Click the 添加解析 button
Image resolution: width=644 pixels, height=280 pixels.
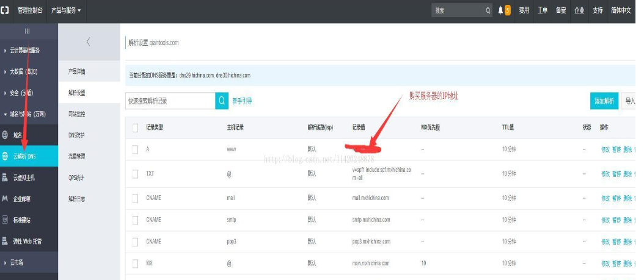pyautogui.click(x=604, y=101)
